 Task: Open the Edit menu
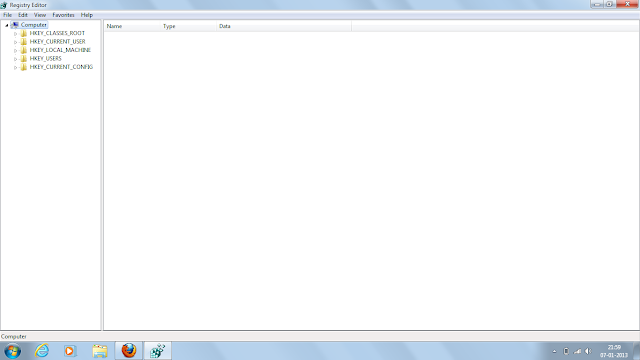23,15
